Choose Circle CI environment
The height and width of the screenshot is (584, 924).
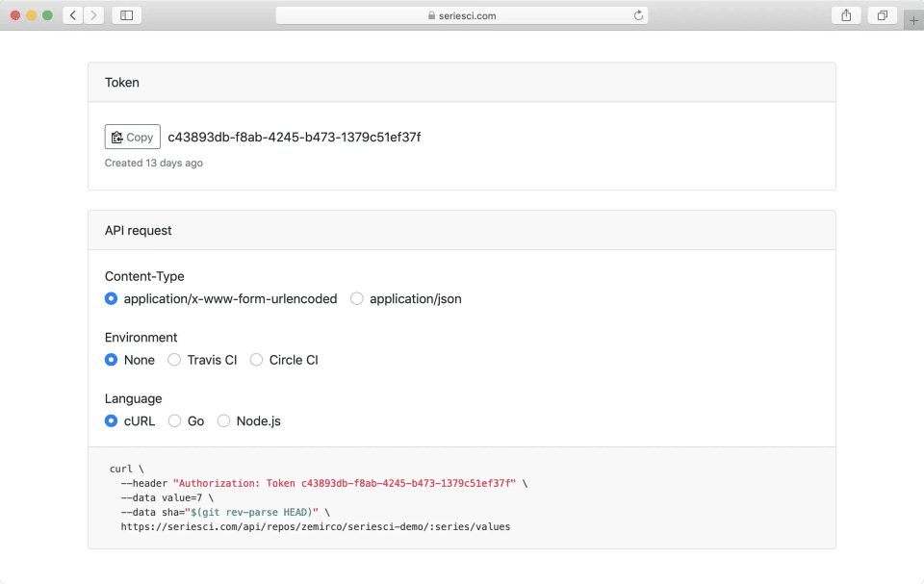pos(256,360)
